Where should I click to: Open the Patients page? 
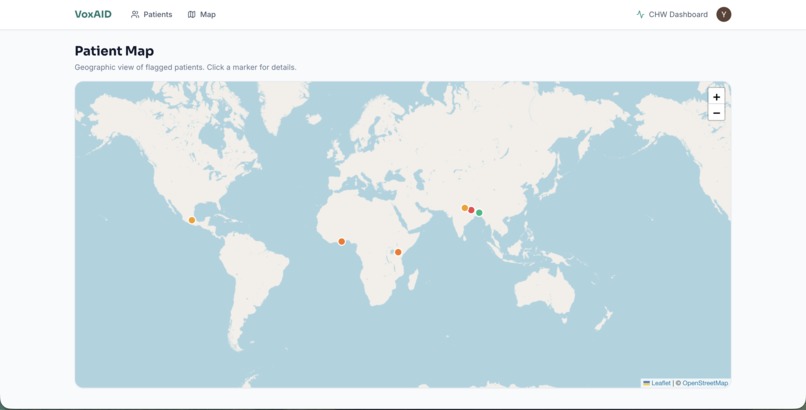click(x=152, y=14)
